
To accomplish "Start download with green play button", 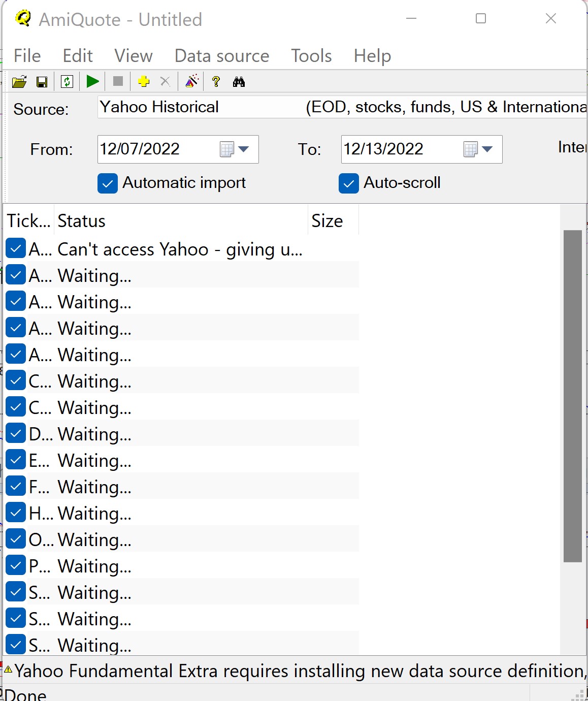I will [x=92, y=82].
